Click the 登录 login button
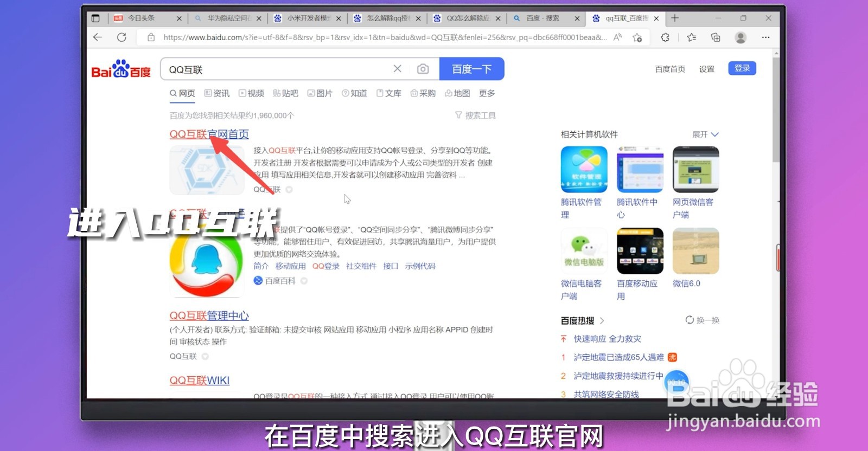Screen dimensions: 868x451 742,68
